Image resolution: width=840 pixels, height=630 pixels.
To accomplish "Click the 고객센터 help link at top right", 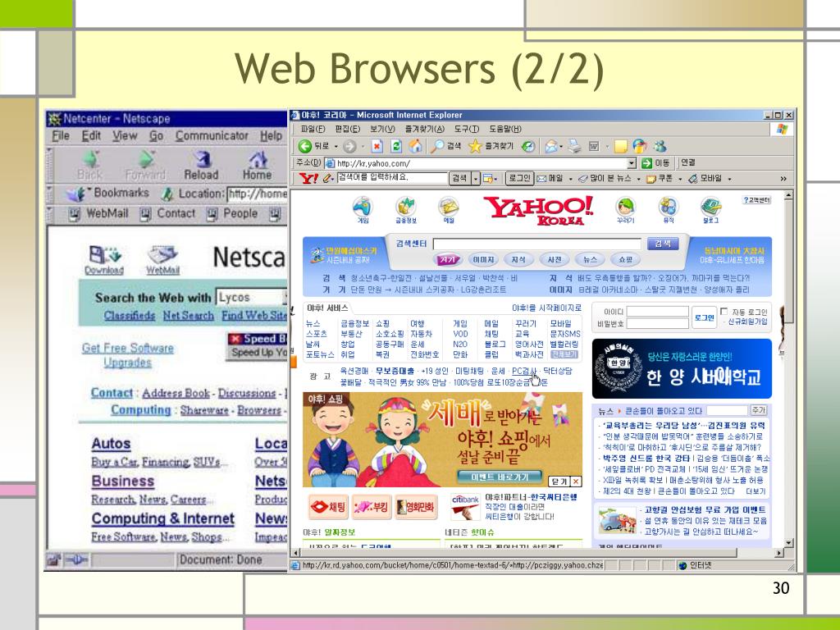I will coord(756,200).
